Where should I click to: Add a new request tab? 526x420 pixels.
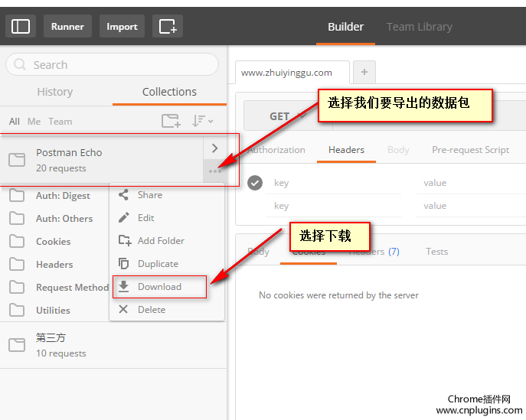coord(364,72)
